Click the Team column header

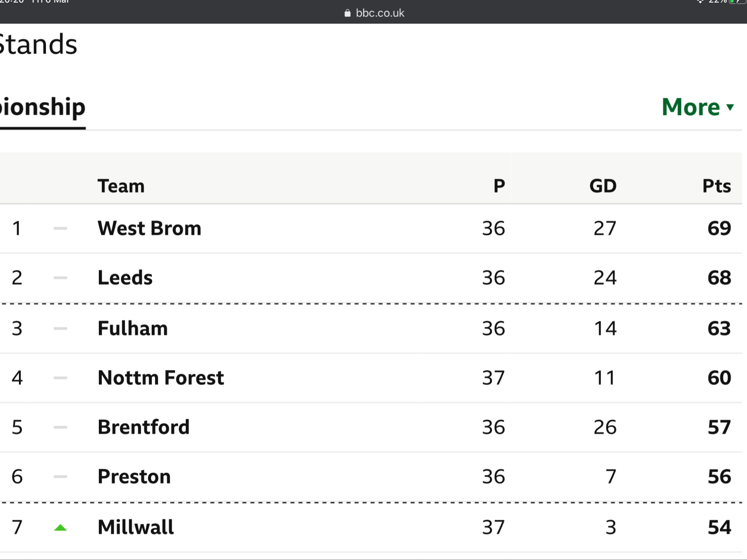click(x=121, y=186)
